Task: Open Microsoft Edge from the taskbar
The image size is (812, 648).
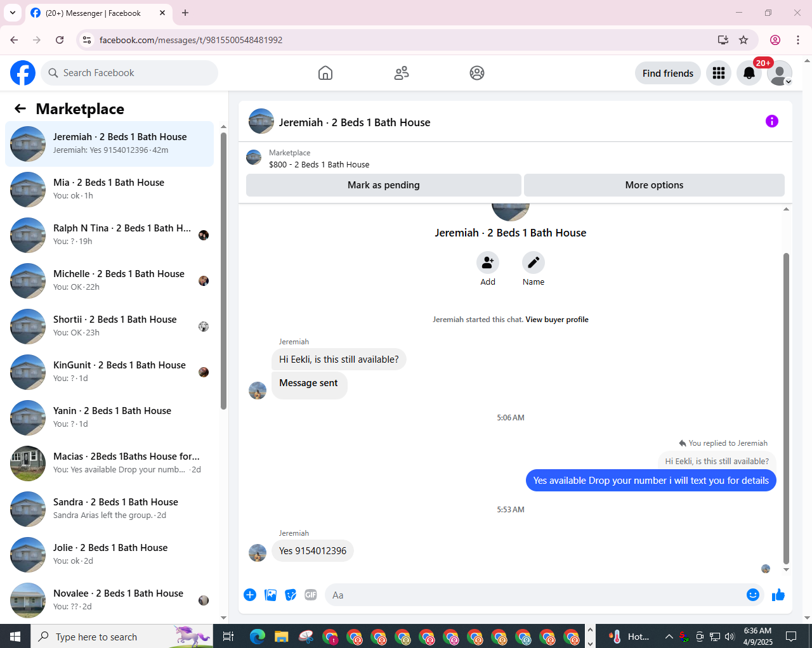Action: [257, 637]
